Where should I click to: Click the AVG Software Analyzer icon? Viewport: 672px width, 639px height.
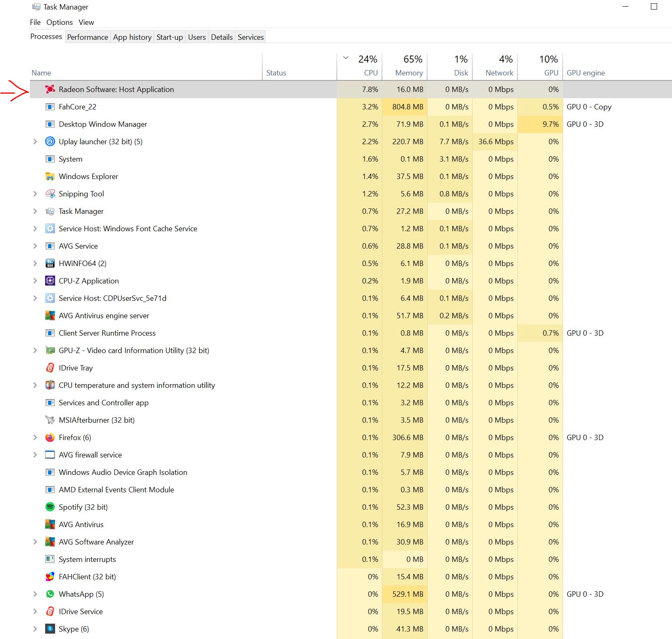coord(50,542)
